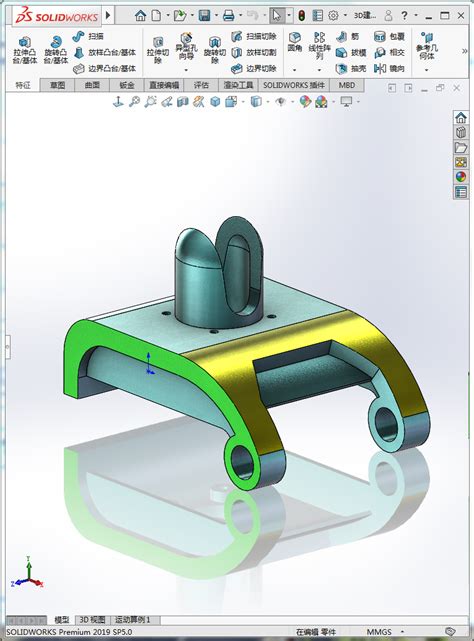Switch to Direct Editing (直接编辑) tab

point(164,85)
